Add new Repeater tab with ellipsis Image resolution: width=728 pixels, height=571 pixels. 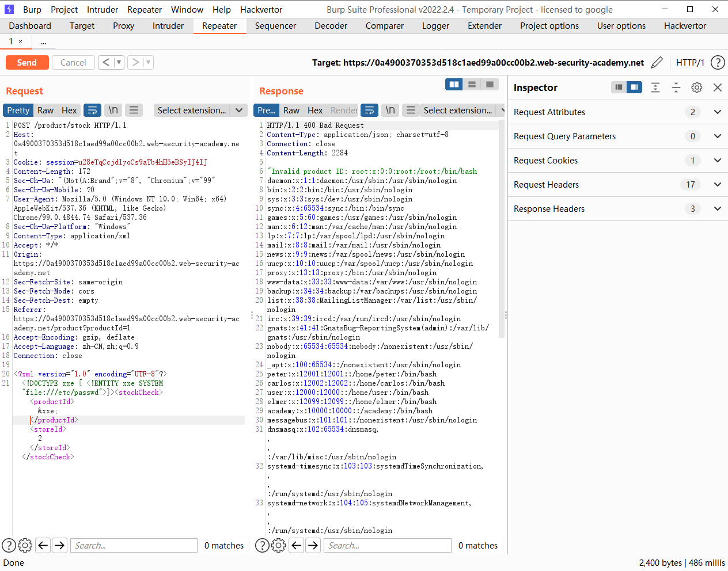(x=43, y=41)
